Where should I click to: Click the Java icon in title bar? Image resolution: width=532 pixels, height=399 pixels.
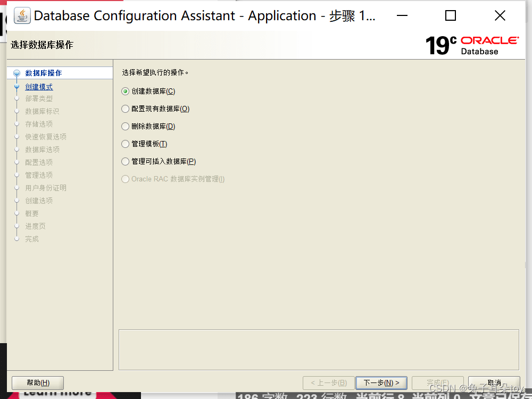coord(22,15)
